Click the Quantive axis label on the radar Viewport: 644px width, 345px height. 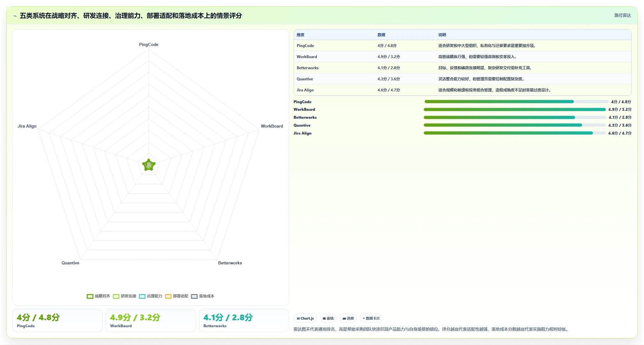(x=70, y=263)
